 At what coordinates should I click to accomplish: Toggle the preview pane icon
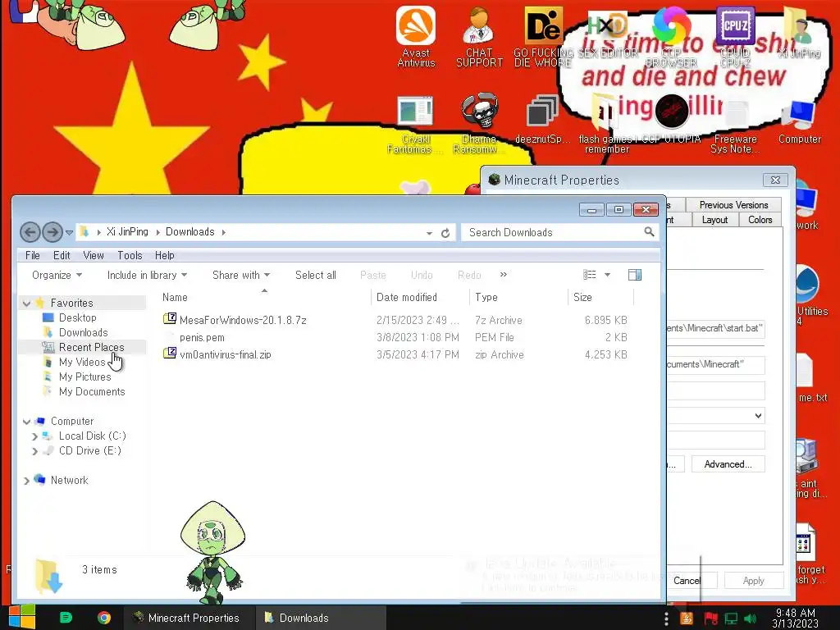(x=635, y=275)
